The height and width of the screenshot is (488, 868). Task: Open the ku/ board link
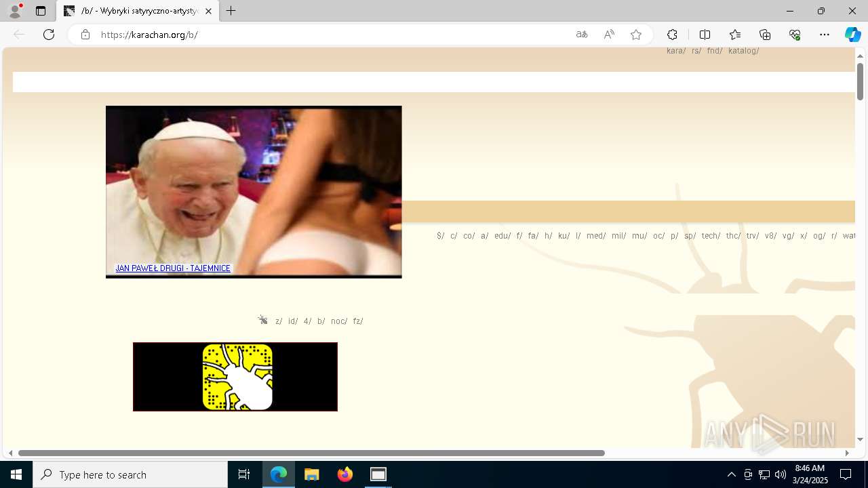[x=564, y=236]
